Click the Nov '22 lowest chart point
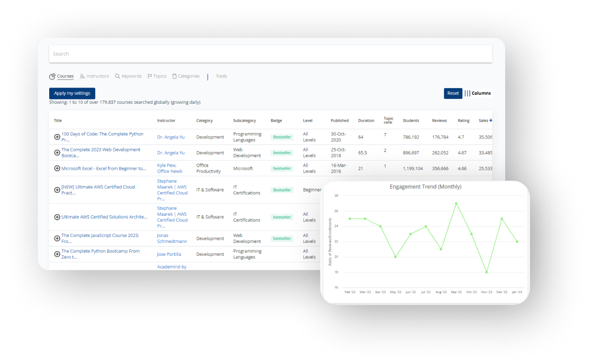This screenshot has height=364, width=589. (x=486, y=272)
